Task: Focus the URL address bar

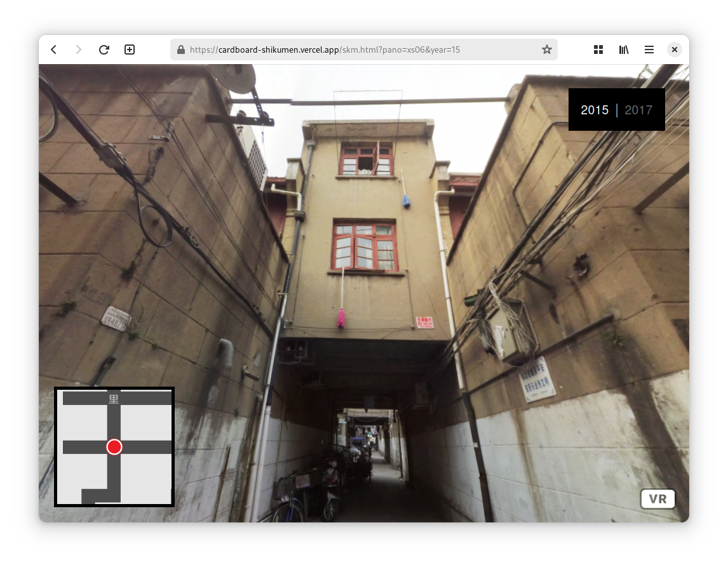Action: tap(362, 50)
